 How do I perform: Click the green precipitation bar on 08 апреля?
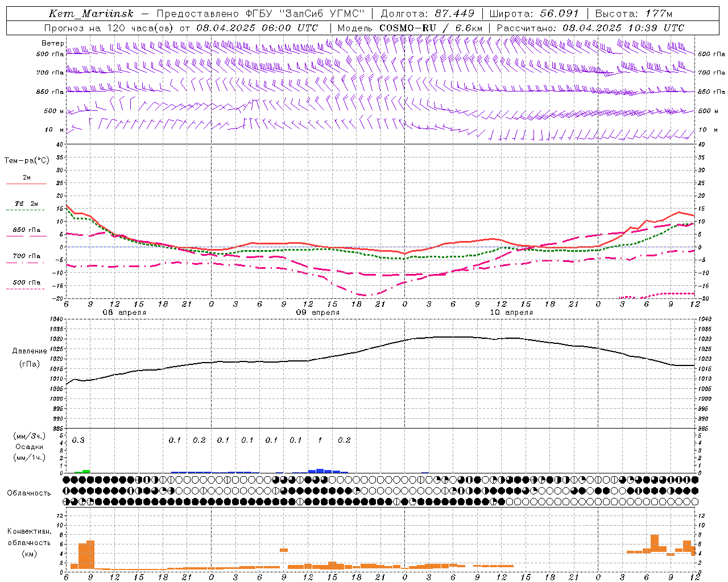coord(86,471)
